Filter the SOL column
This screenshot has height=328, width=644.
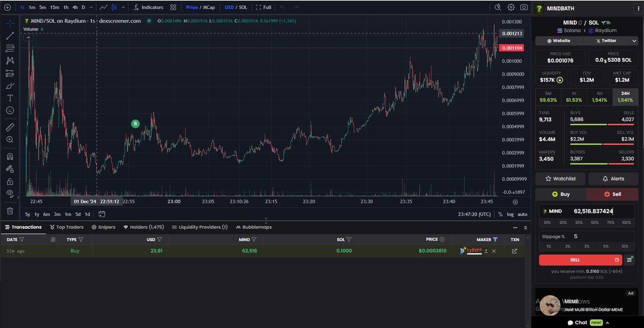tap(349, 240)
